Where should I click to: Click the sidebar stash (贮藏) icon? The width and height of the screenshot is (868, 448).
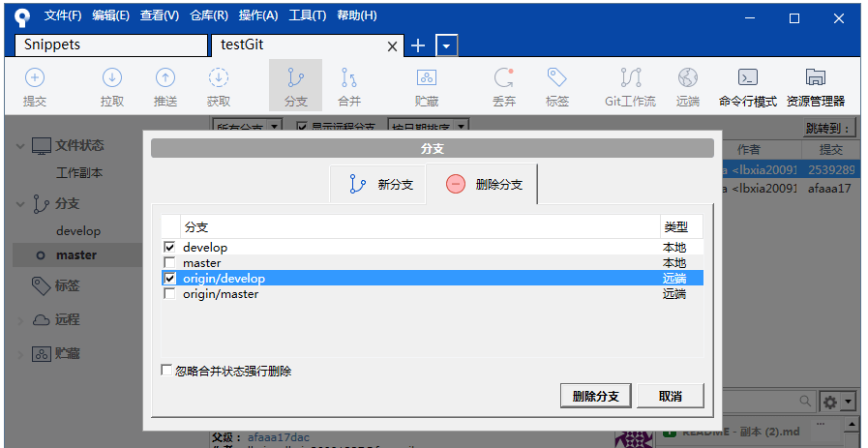(x=42, y=354)
